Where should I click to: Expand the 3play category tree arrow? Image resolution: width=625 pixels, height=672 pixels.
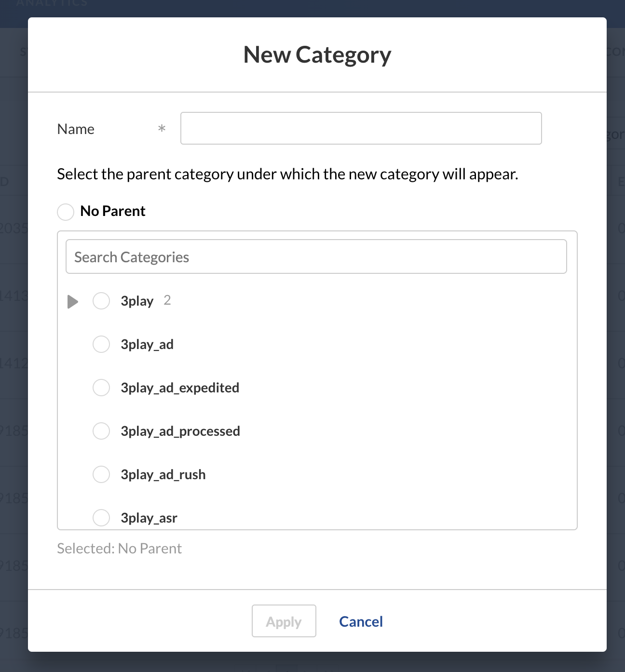pyautogui.click(x=73, y=302)
